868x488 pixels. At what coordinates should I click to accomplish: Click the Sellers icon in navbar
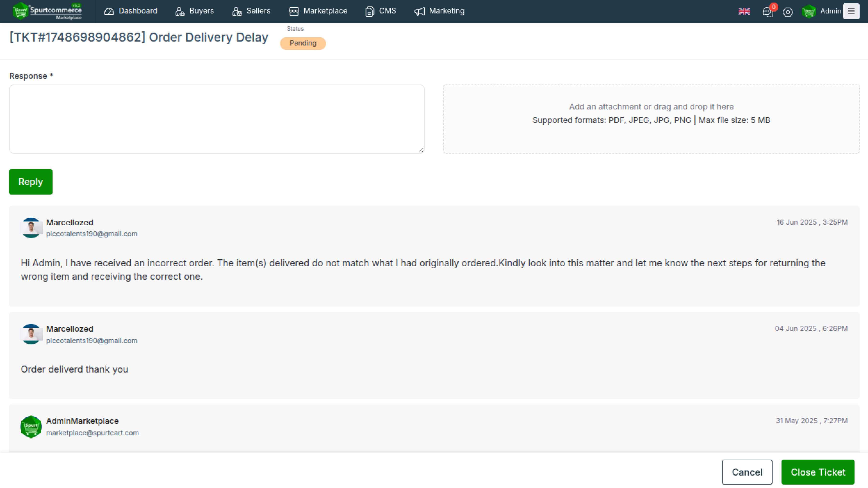point(237,12)
